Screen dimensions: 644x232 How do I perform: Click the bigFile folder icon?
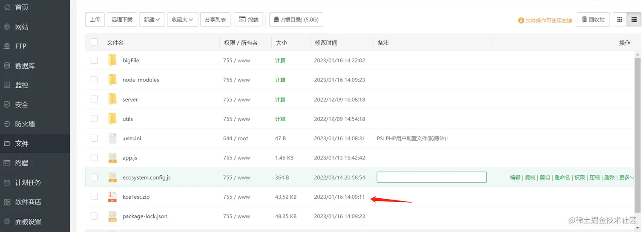[x=112, y=61]
